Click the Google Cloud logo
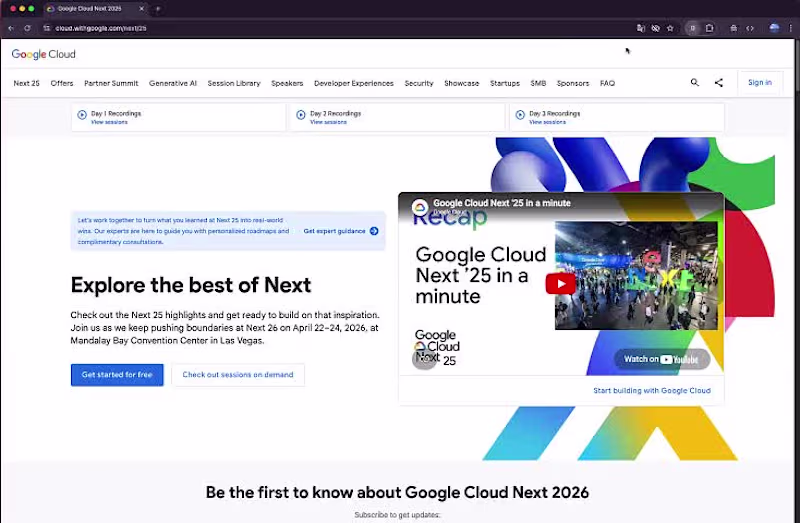 point(43,54)
